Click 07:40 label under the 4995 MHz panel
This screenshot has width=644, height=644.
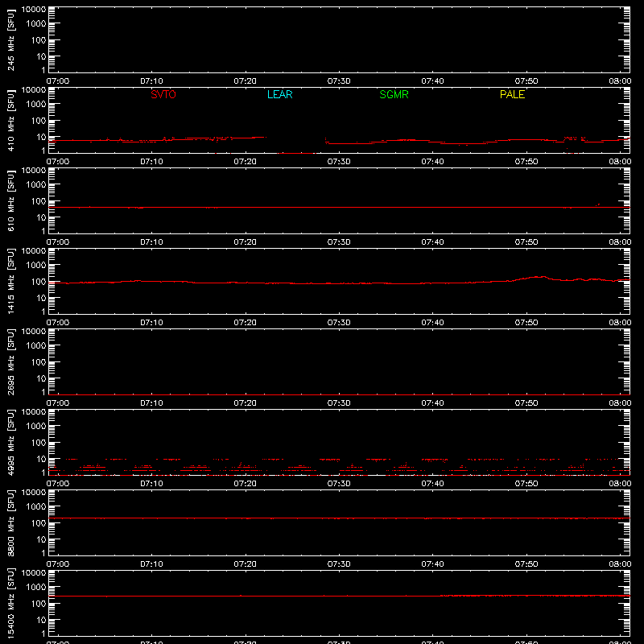[432, 484]
